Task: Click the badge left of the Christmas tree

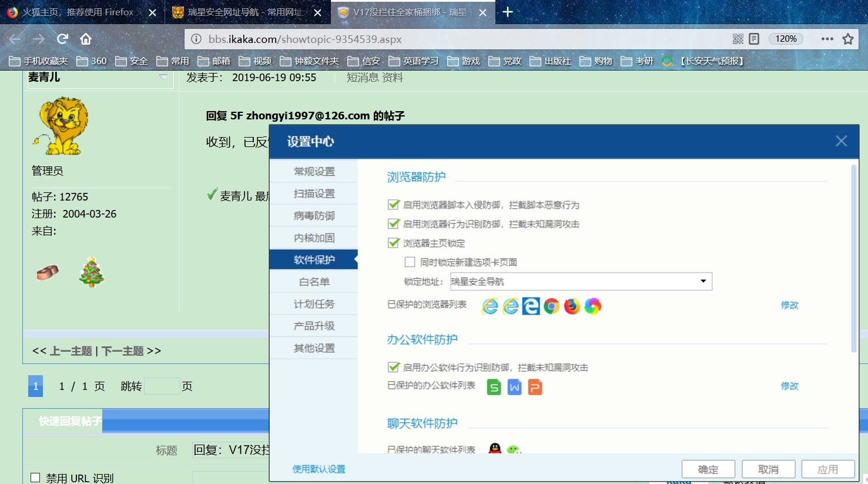Action: (48, 272)
